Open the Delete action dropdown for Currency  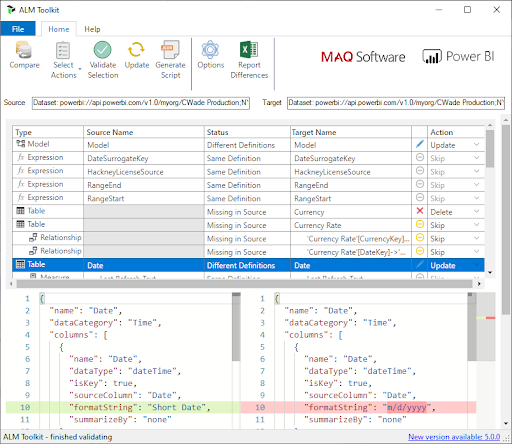tap(477, 211)
